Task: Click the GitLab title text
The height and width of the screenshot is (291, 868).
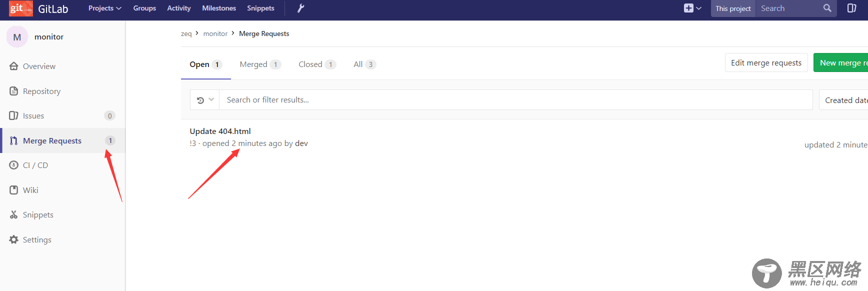Action: click(53, 8)
